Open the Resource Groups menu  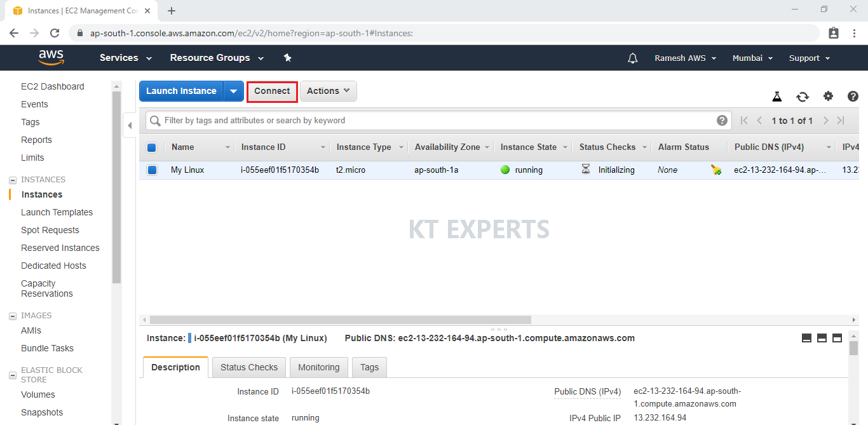(x=217, y=58)
